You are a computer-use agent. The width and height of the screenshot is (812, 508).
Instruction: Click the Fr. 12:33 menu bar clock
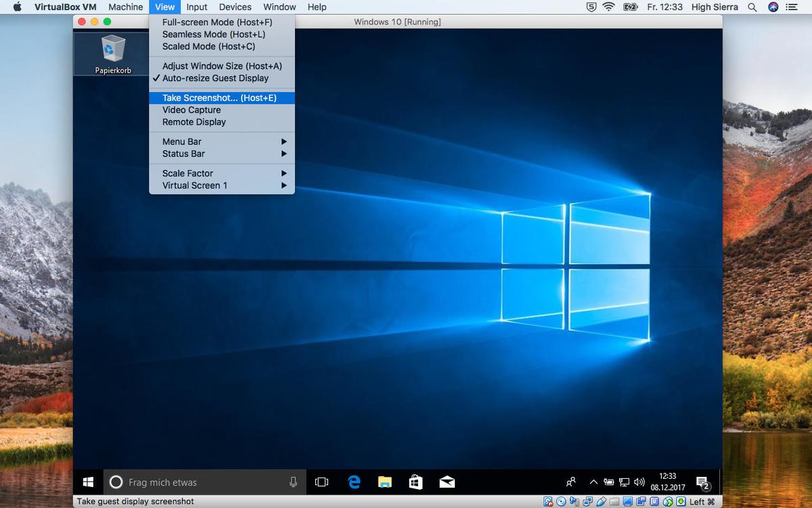tap(664, 7)
